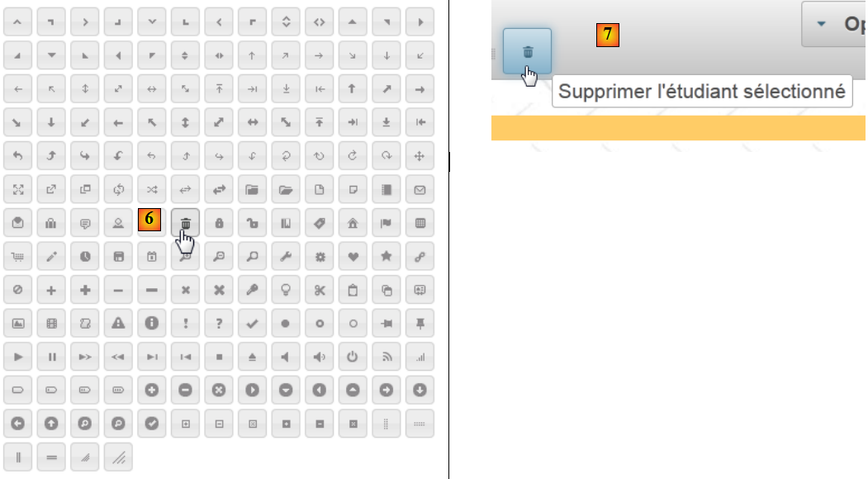The width and height of the screenshot is (868, 479).
Task: Click the closed padlock icon
Action: tap(219, 223)
